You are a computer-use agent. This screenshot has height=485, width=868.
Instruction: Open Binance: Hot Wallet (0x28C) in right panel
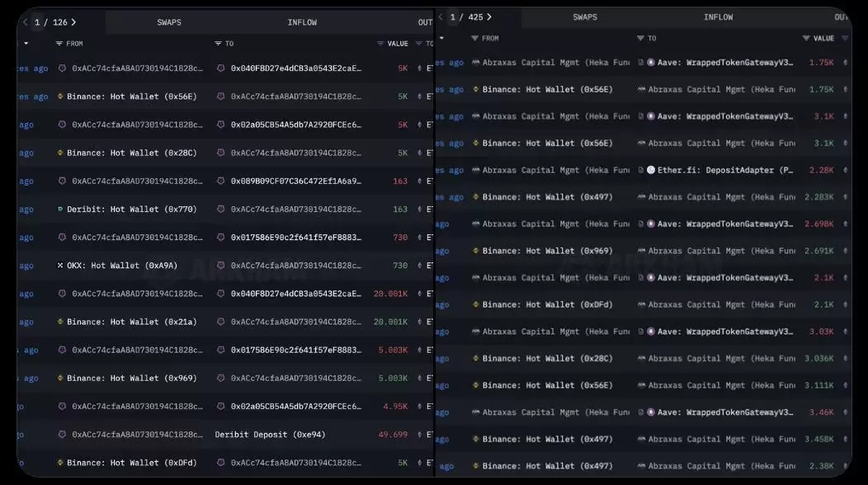(548, 359)
